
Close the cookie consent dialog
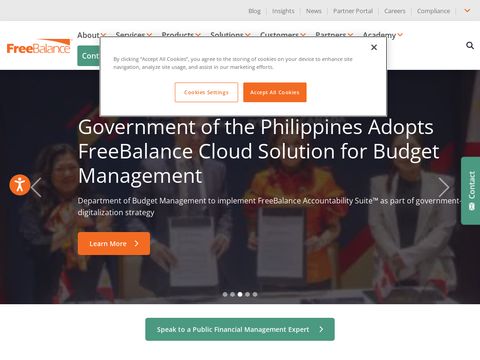tap(374, 47)
